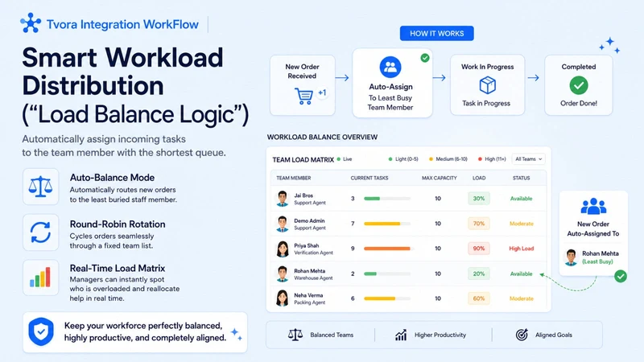Click Priya Shah avatar in the table
This screenshot has width=644, height=362.
(x=283, y=249)
